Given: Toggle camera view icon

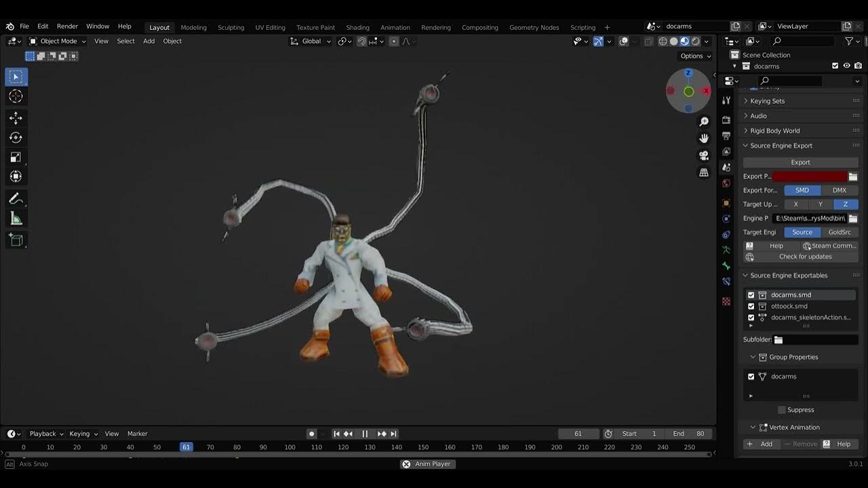Looking at the screenshot, I should (704, 155).
